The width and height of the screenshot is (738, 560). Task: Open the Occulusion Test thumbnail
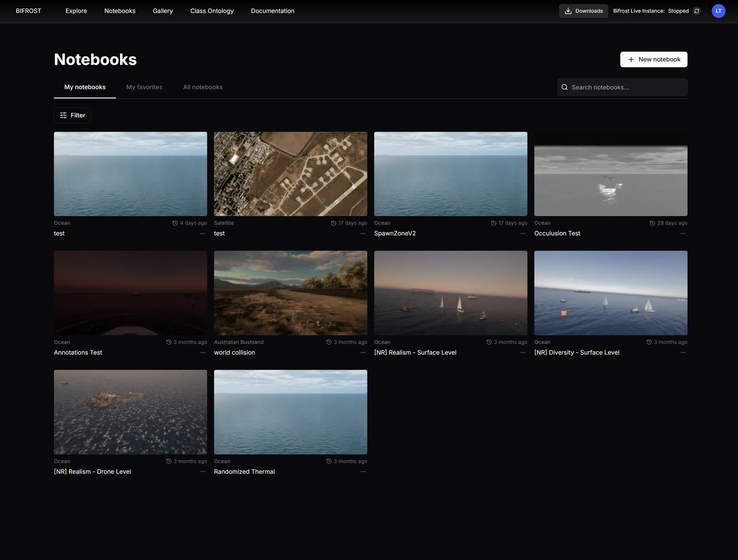click(x=611, y=174)
